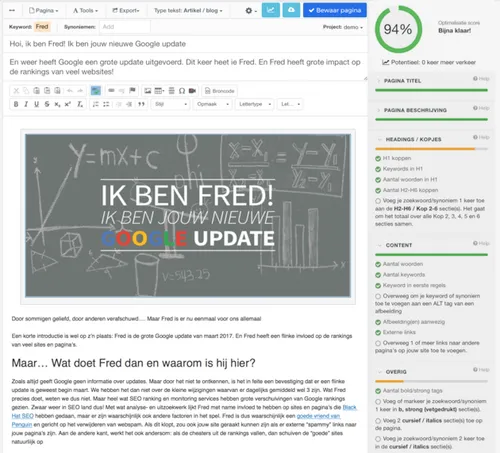The image size is (500, 453).
Task: Toggle bold formatting
Action: coord(16,104)
